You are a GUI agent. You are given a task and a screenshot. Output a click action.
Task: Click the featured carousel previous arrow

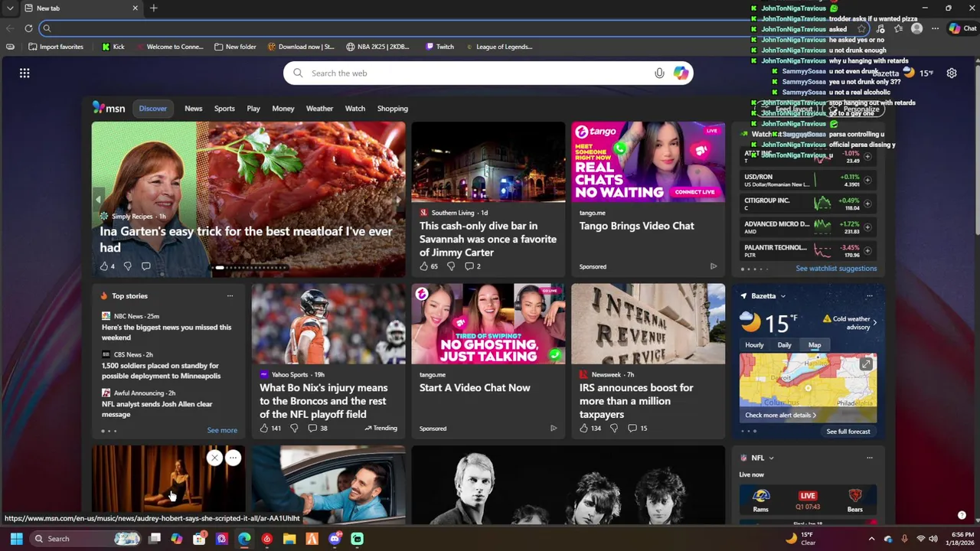point(98,199)
